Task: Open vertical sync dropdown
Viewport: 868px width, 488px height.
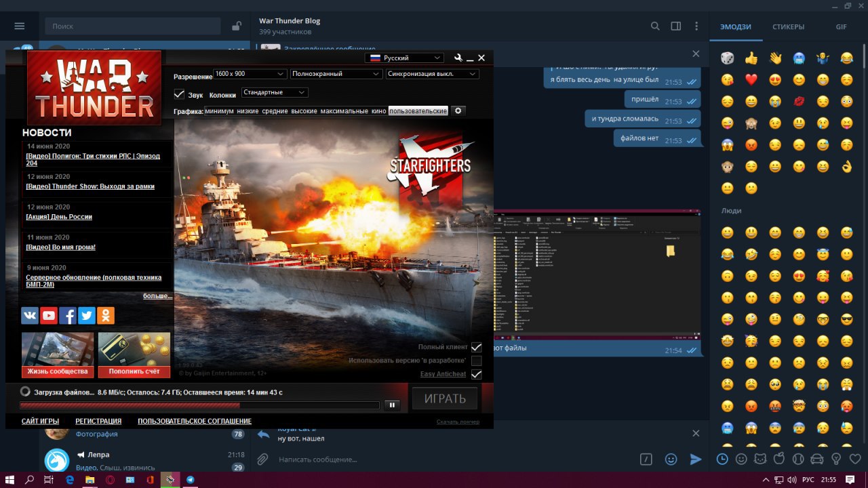Action: [433, 74]
